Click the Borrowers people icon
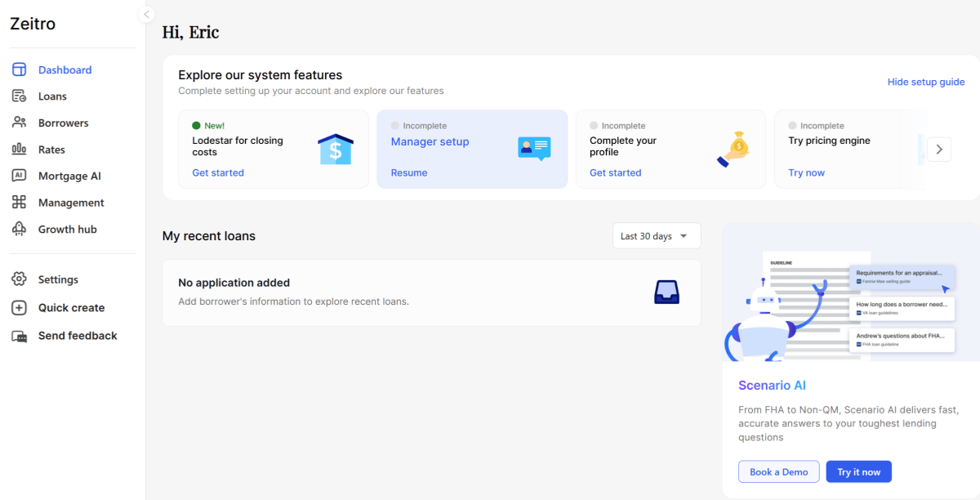This screenshot has width=980, height=500. point(20,123)
